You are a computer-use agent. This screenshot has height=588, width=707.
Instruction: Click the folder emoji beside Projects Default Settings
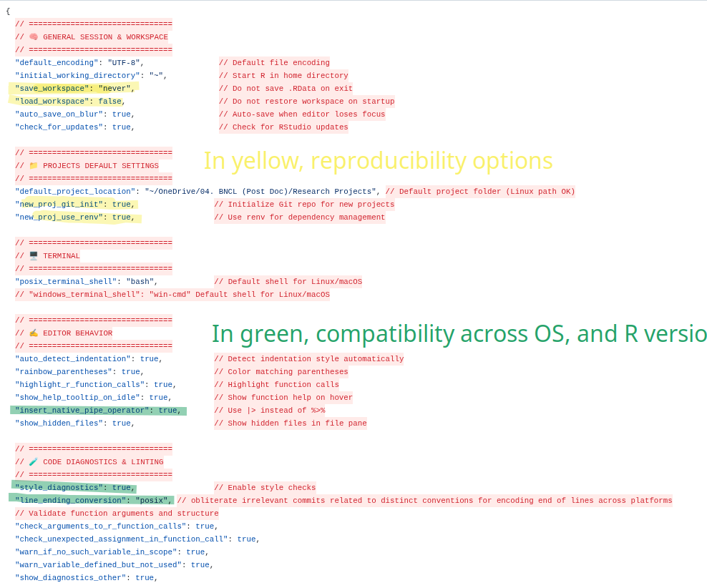pos(33,166)
